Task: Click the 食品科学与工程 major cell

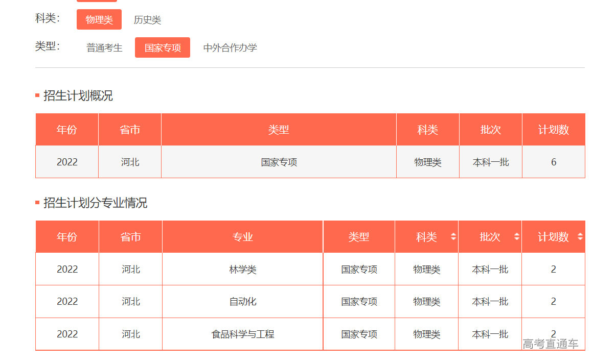Action: 242,333
